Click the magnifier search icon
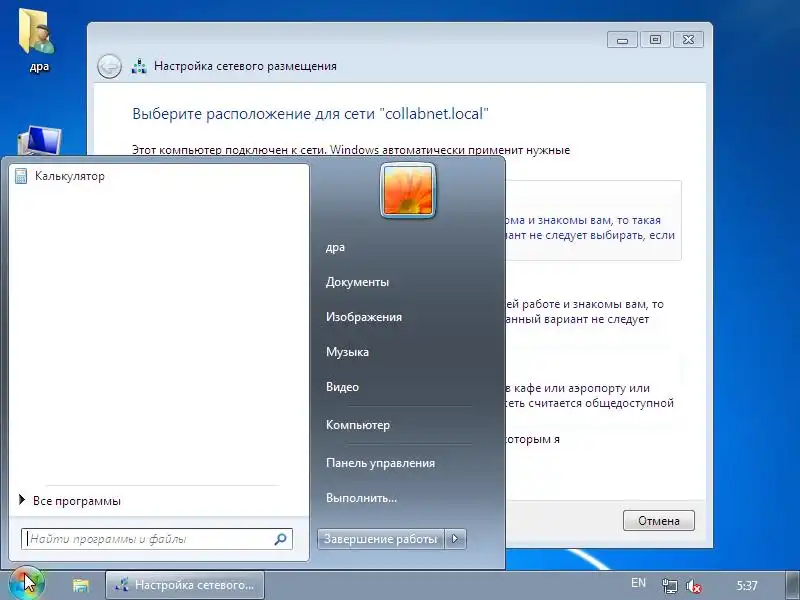Screen dimensions: 800x600 coord(280,539)
